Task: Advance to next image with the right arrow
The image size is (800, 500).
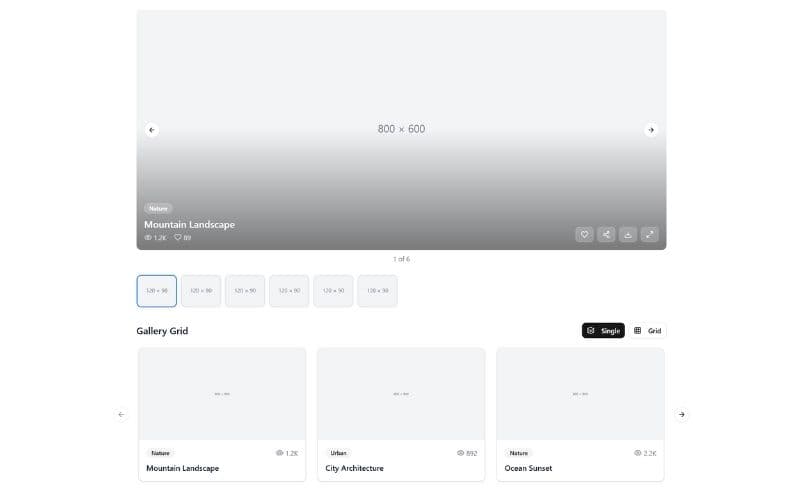Action: (x=651, y=130)
